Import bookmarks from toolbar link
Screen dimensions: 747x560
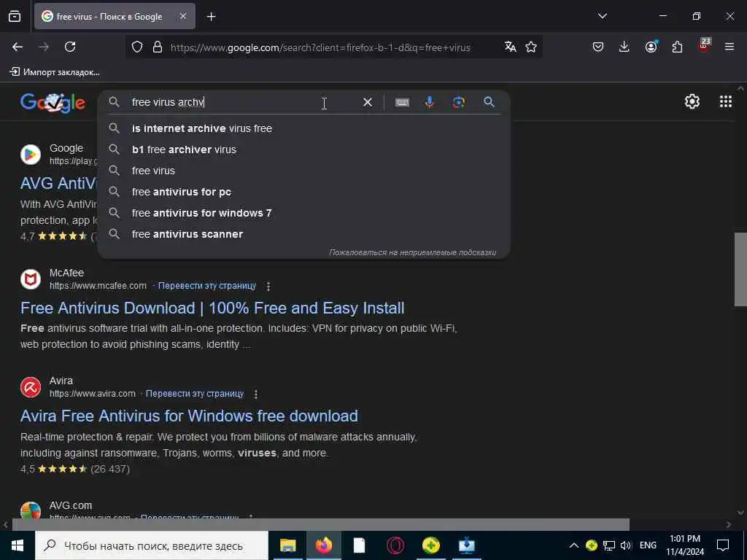pos(55,72)
